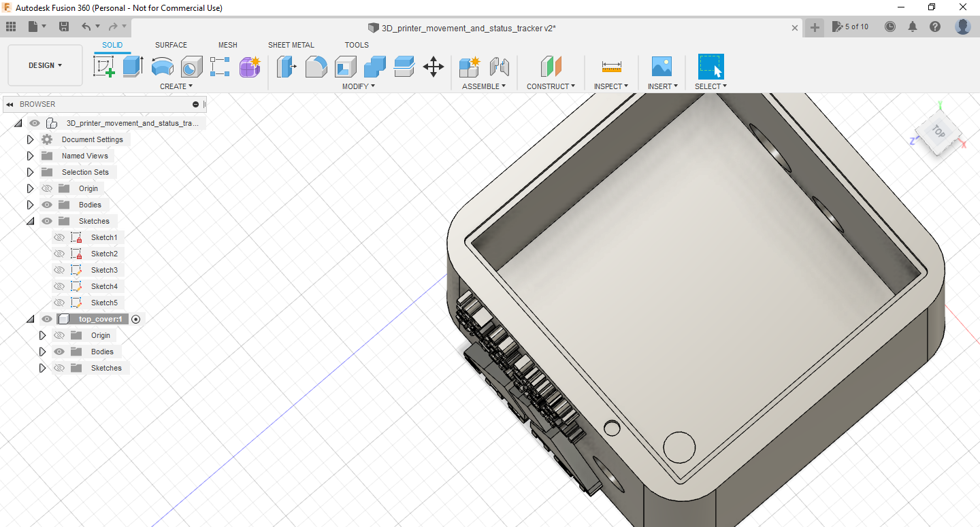Click the Create Sketch tool icon

tap(103, 67)
